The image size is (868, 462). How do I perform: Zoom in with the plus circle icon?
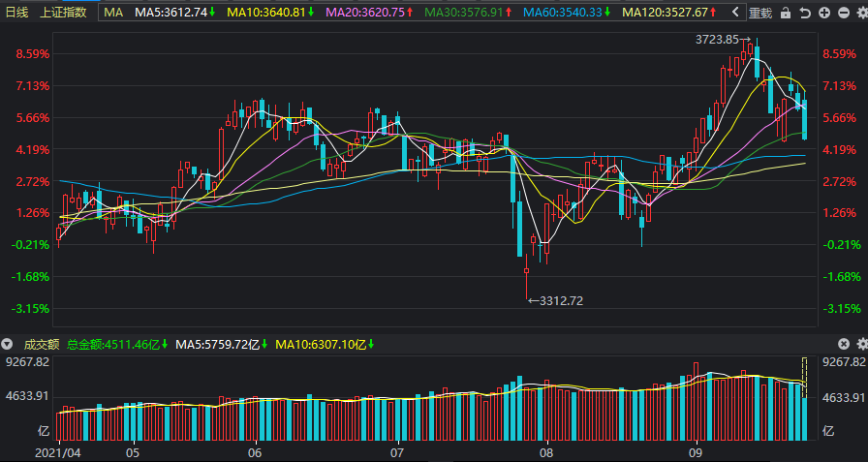point(824,13)
